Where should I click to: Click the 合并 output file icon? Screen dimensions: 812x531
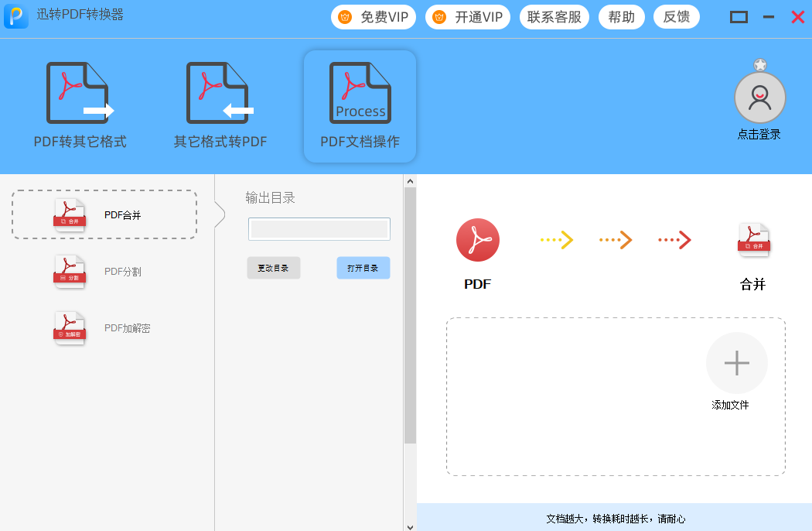coord(754,240)
